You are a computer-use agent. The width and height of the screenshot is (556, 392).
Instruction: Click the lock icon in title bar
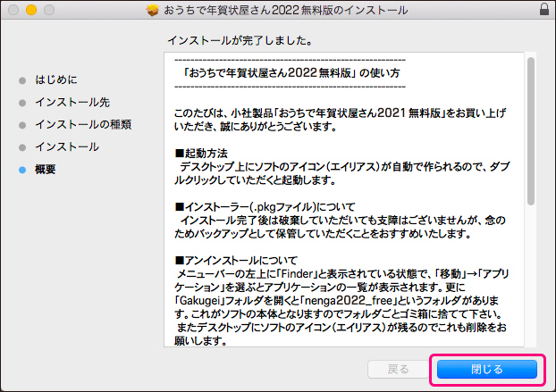tap(544, 9)
